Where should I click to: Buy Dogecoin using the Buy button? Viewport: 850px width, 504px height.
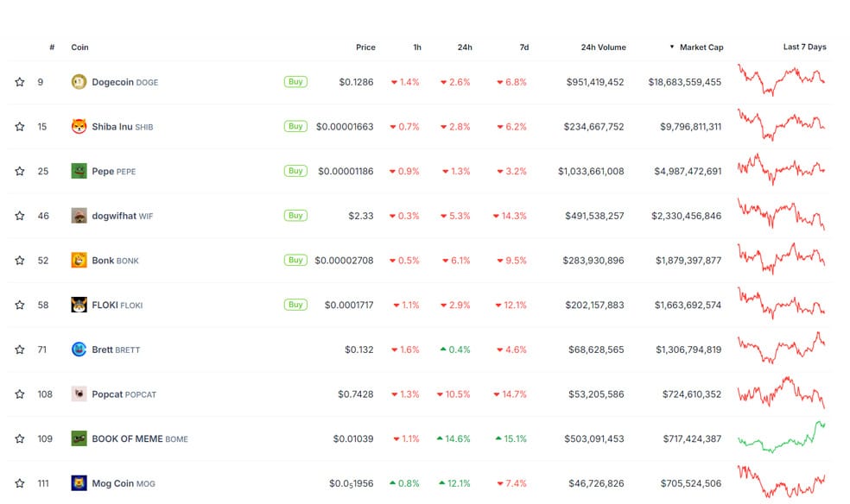coord(295,82)
